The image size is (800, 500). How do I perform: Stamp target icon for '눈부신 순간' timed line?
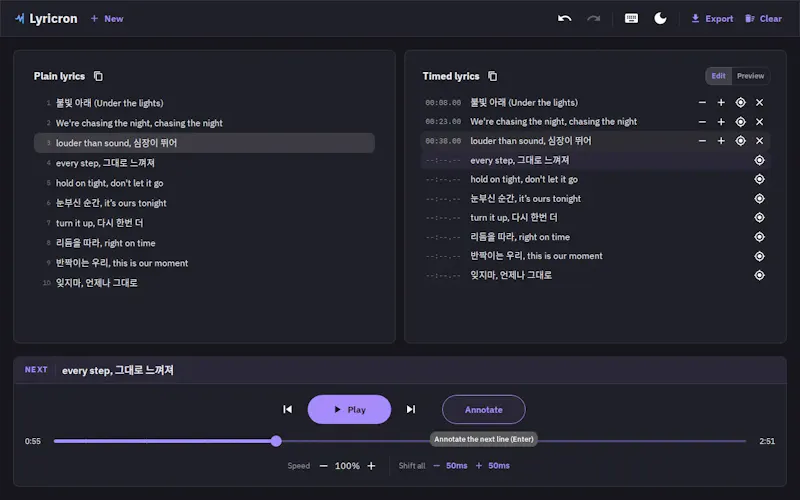(759, 198)
